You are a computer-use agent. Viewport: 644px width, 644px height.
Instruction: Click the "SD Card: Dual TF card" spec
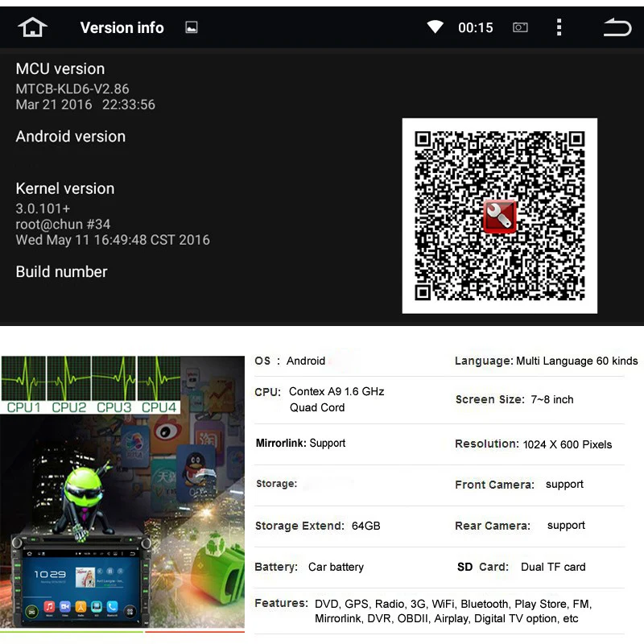[x=521, y=567]
